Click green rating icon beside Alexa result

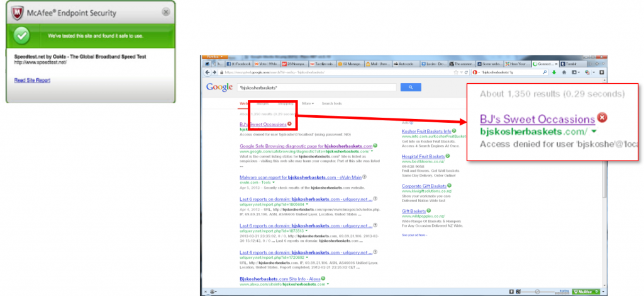324,278
